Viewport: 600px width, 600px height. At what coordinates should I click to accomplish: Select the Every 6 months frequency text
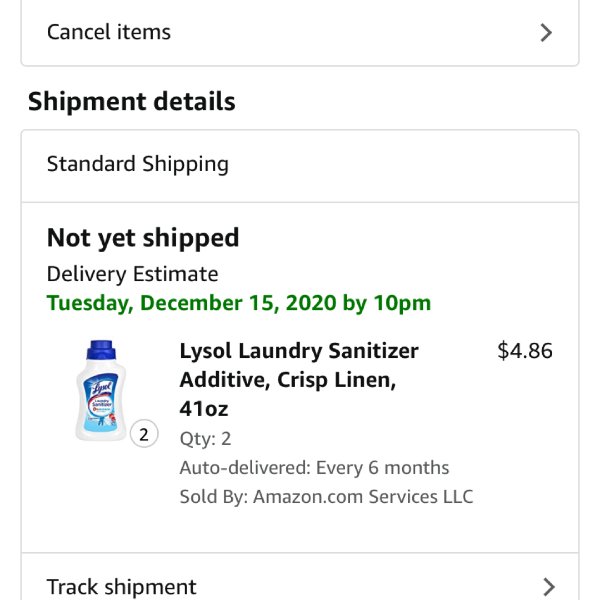click(382, 468)
